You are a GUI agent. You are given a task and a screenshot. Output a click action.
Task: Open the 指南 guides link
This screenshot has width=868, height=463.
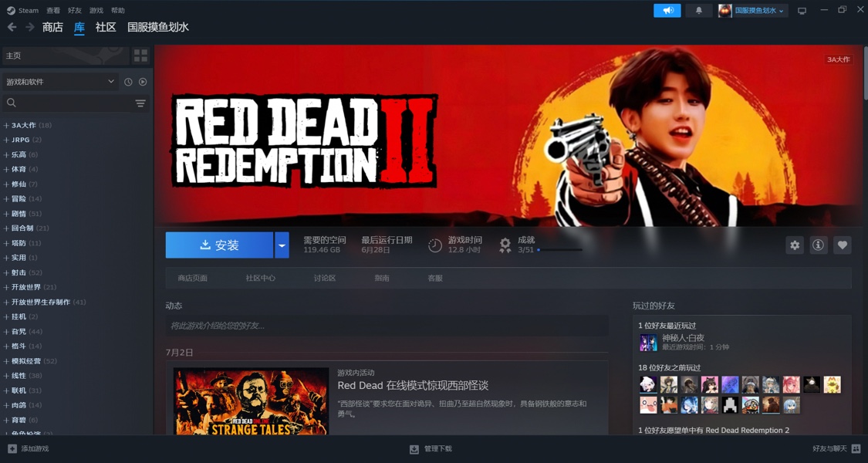(382, 278)
